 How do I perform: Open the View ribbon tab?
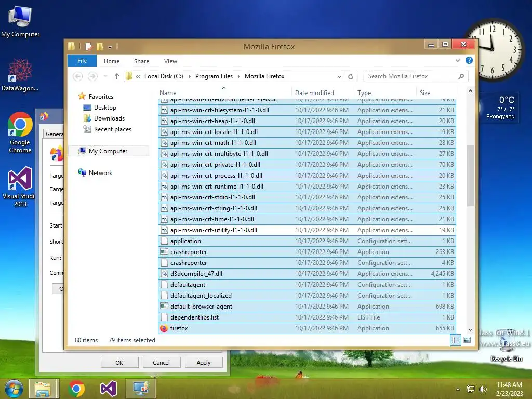pos(170,61)
